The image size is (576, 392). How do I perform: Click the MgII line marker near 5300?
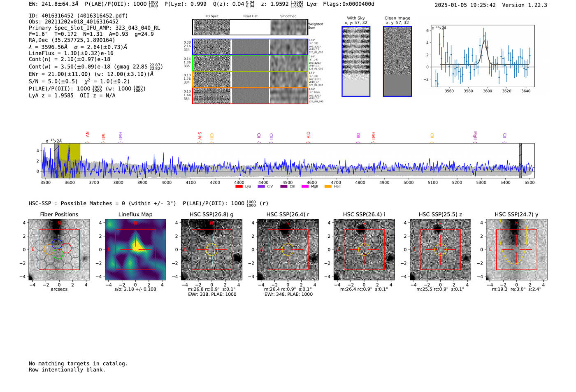tap(475, 136)
